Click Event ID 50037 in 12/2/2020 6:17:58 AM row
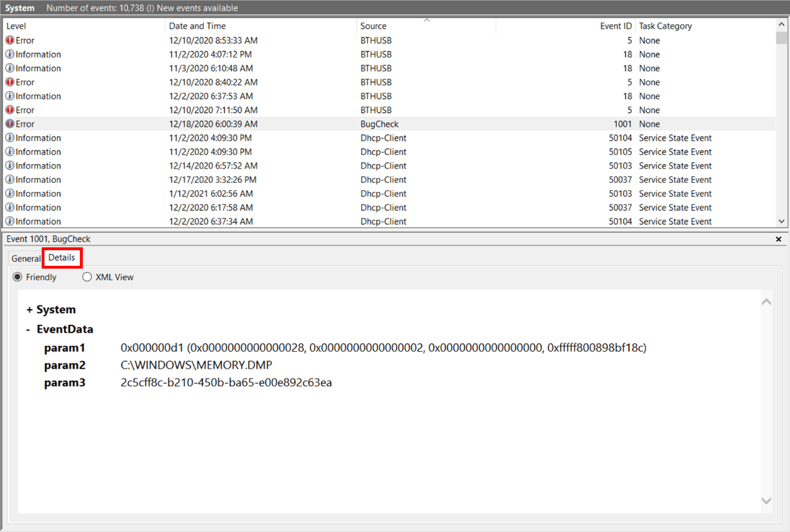Image resolution: width=790 pixels, height=532 pixels. pos(621,208)
